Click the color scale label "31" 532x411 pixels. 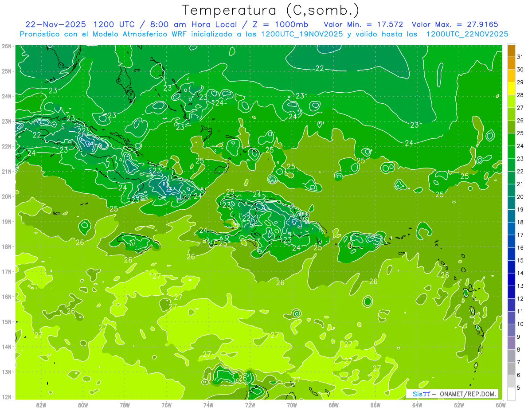tap(520, 57)
